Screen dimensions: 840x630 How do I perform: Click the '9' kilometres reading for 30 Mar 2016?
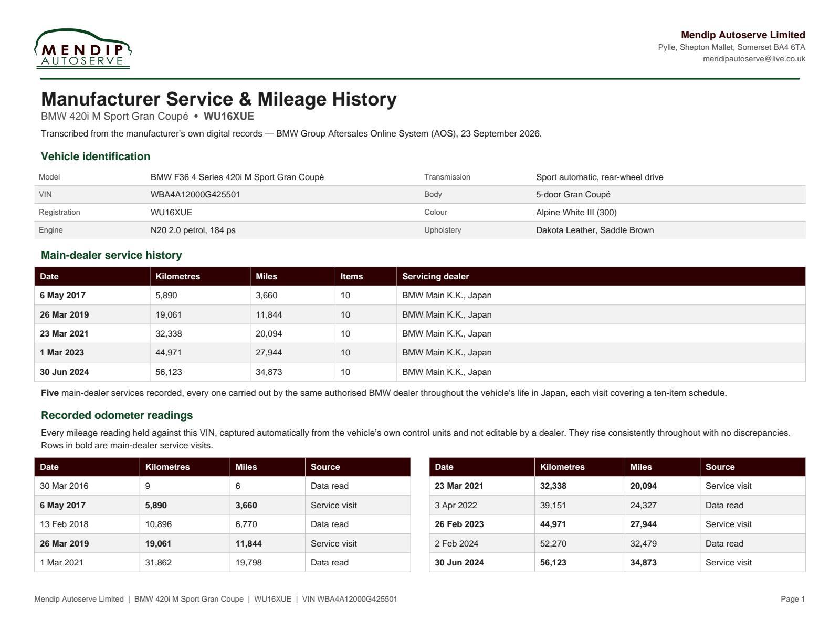[x=148, y=486]
